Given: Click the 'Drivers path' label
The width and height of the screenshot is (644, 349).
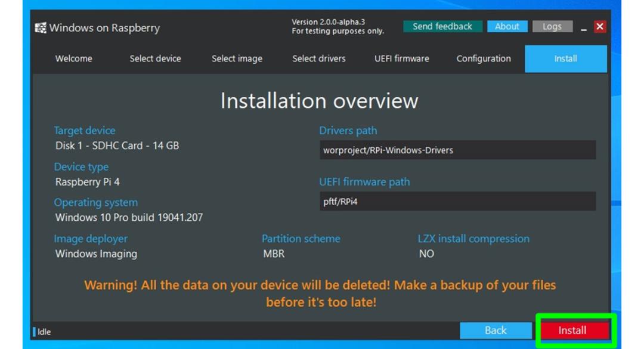Looking at the screenshot, I should point(348,131).
